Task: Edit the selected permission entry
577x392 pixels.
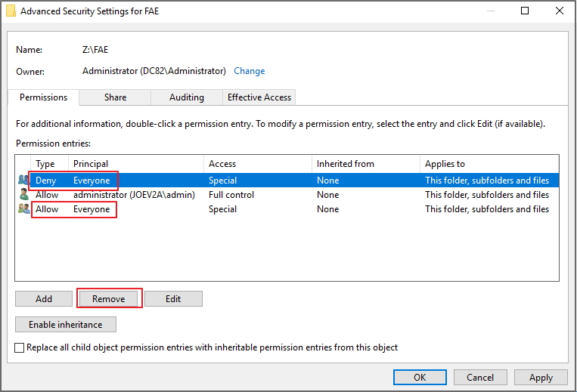Action: tap(173, 298)
